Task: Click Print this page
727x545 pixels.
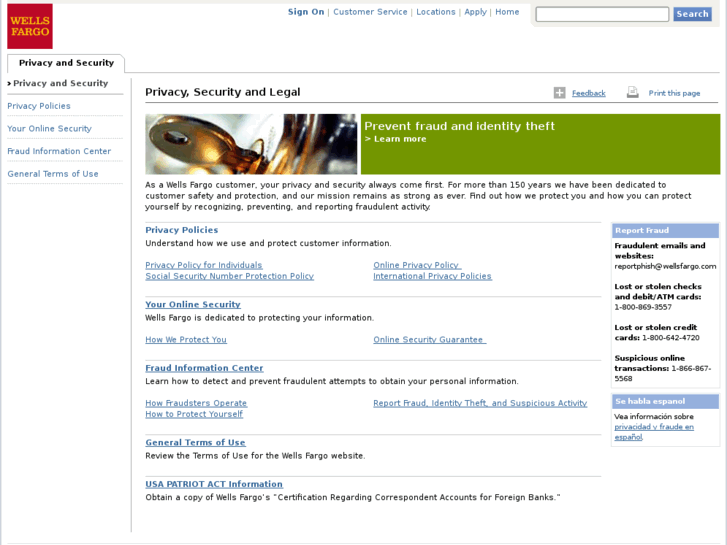Action: (674, 93)
